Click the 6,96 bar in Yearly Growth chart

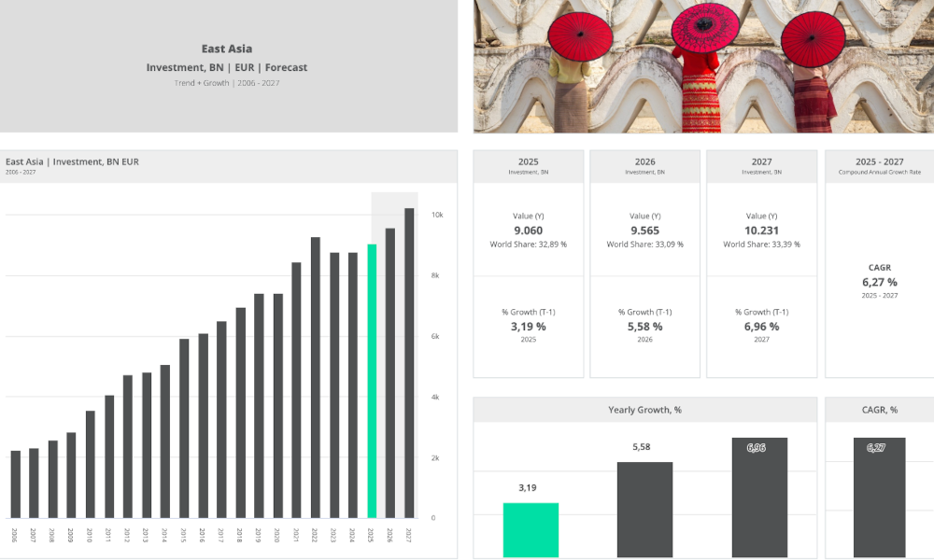[759, 497]
